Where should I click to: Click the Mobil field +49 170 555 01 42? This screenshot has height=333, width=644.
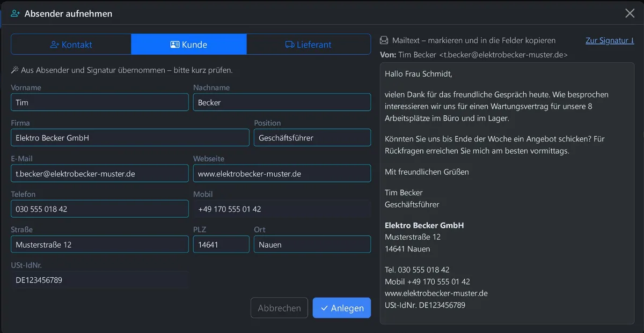(x=282, y=209)
